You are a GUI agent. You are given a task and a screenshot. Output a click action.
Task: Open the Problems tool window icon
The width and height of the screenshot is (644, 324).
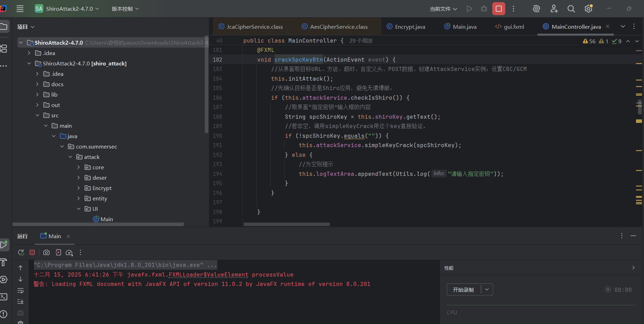tap(4, 314)
